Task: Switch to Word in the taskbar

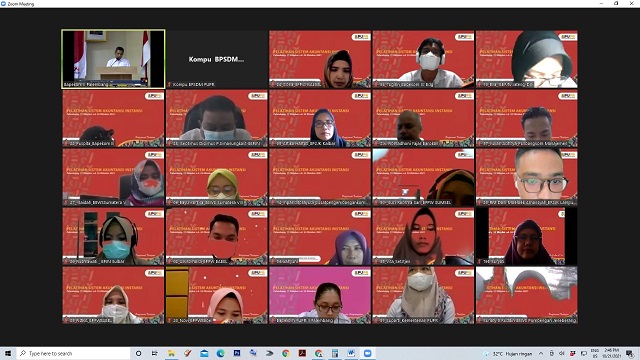Action: coord(351,353)
